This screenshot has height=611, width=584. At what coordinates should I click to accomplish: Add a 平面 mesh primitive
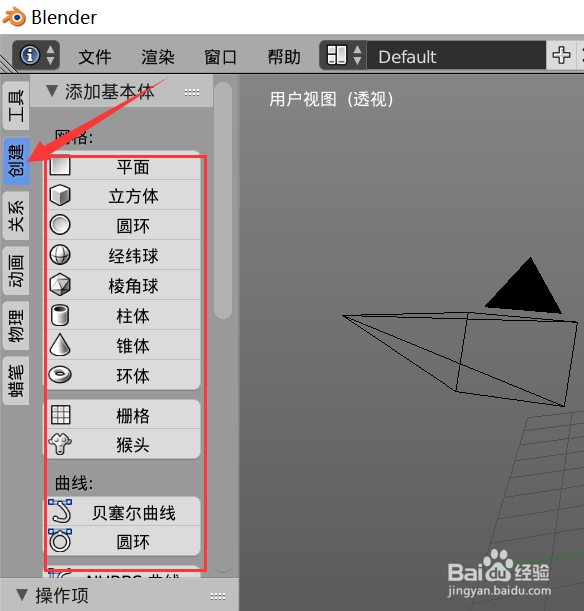pos(123,166)
